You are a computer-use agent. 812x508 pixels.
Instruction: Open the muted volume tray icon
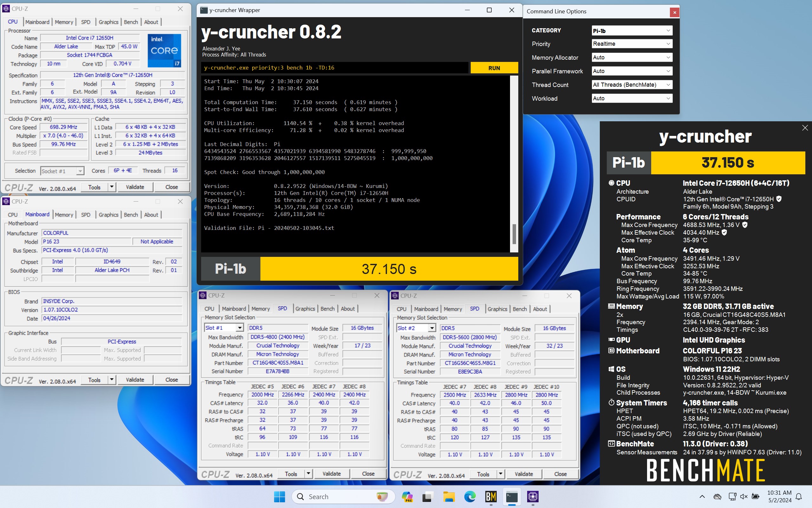pyautogui.click(x=743, y=497)
